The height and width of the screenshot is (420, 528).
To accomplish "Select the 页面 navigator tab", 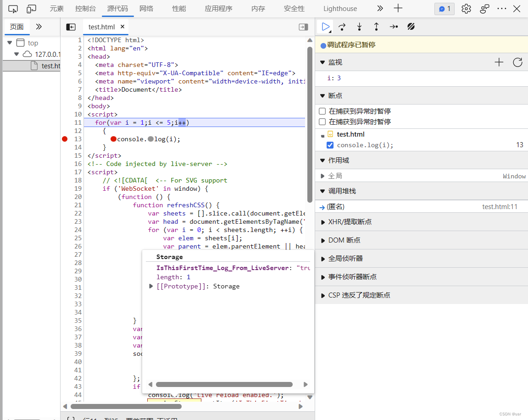I will [17, 27].
